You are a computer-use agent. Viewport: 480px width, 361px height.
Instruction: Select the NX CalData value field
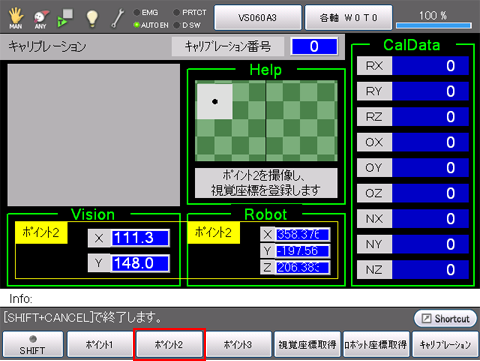430,219
